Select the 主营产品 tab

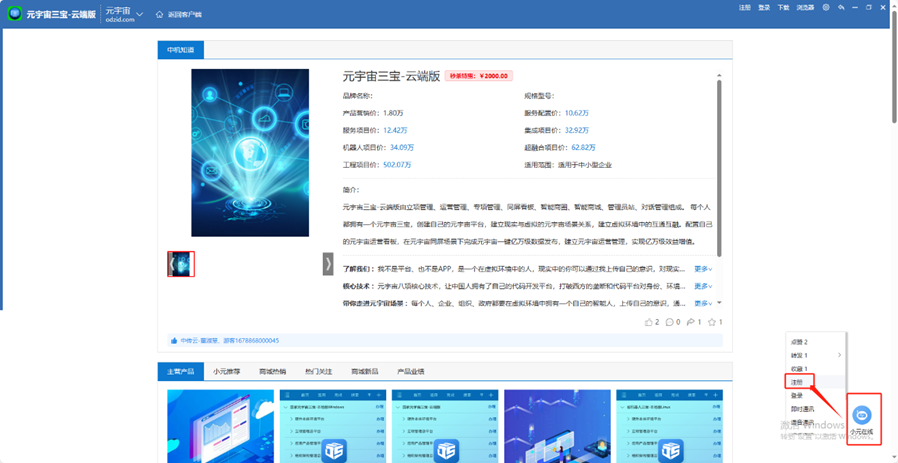click(x=181, y=371)
